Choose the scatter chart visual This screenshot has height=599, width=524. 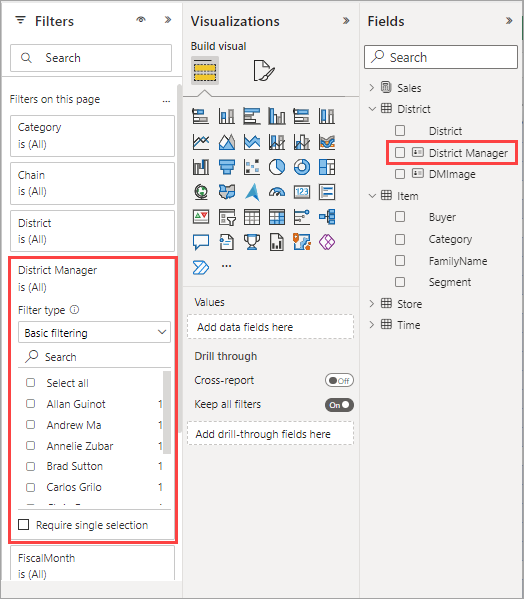[x=252, y=167]
